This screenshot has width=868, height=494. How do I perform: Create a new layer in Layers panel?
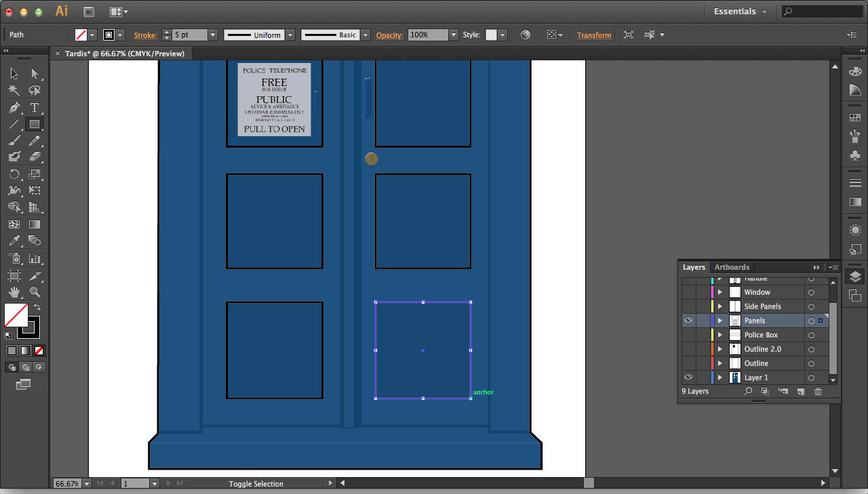click(x=800, y=391)
